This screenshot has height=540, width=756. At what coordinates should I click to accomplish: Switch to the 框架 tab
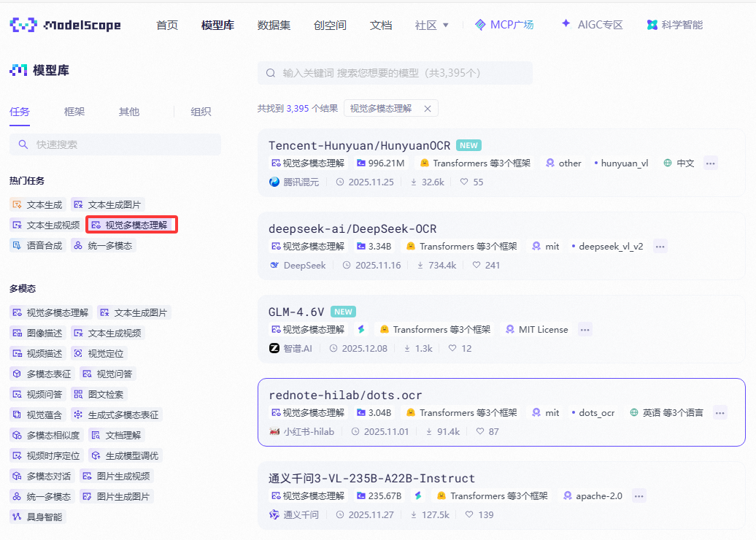click(x=74, y=112)
